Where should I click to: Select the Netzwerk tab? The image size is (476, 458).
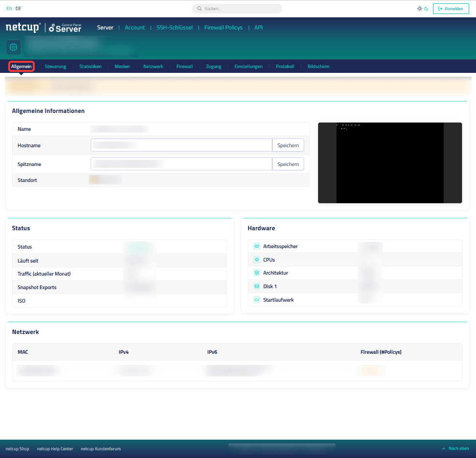point(154,66)
